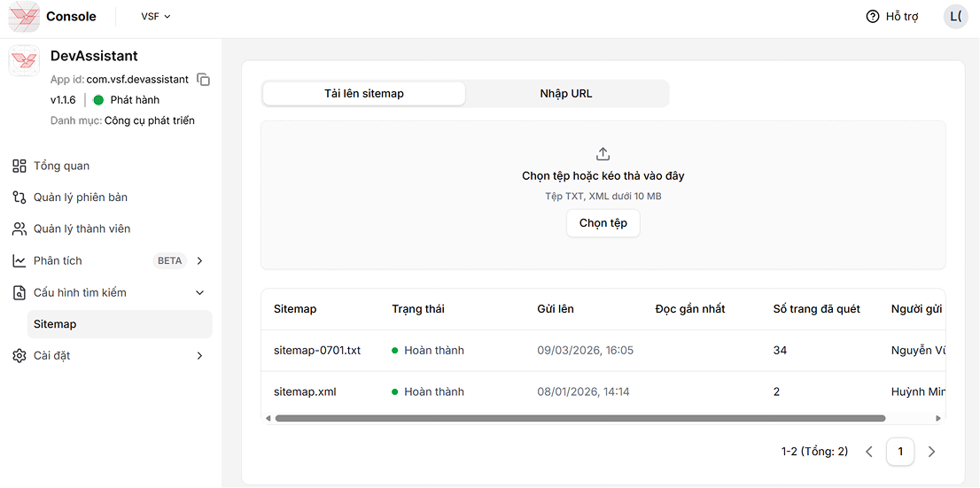Click the sitemap-0701.txt file name
This screenshot has width=980, height=488.
click(x=317, y=351)
